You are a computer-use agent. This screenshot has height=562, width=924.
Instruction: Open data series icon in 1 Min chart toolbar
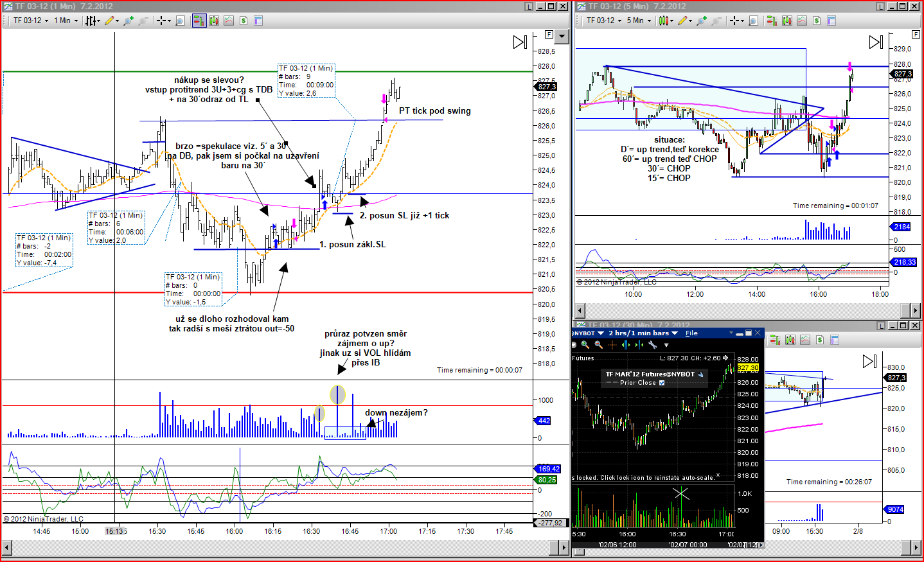coord(214,21)
